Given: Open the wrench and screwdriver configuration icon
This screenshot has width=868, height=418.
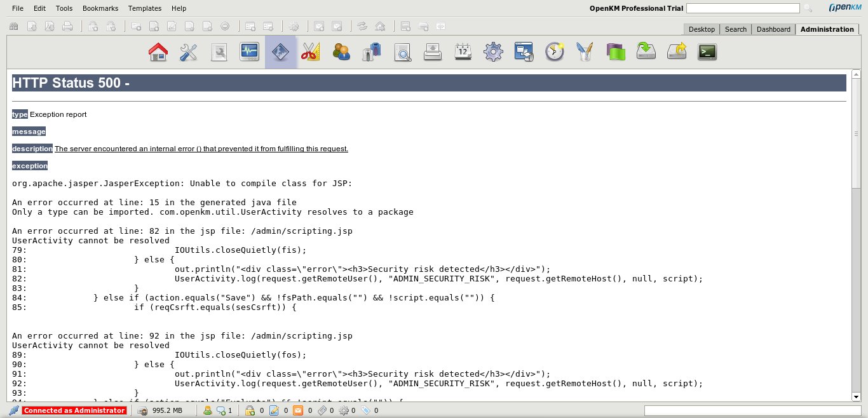Looking at the screenshot, I should (x=189, y=52).
